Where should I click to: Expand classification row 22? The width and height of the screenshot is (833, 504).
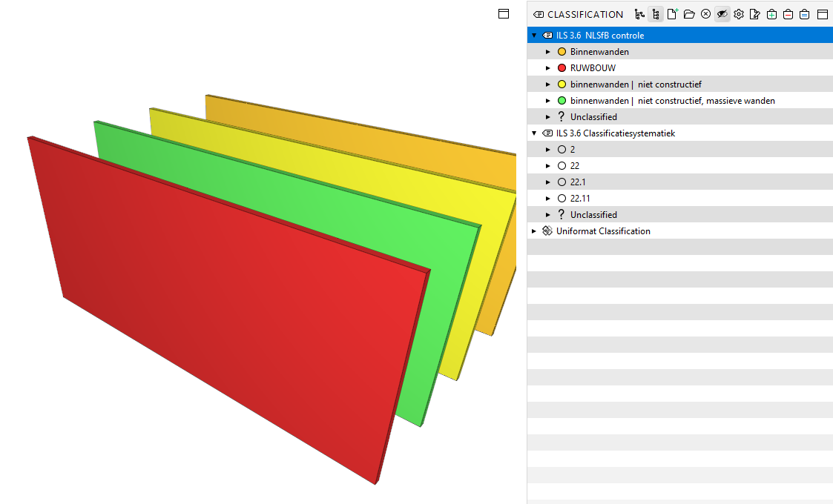pos(547,166)
